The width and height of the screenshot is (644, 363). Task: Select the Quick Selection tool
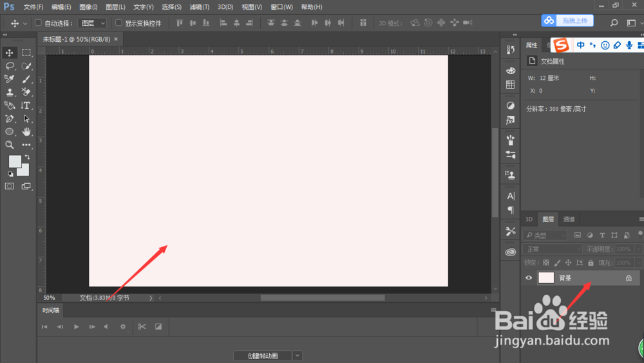pyautogui.click(x=26, y=66)
